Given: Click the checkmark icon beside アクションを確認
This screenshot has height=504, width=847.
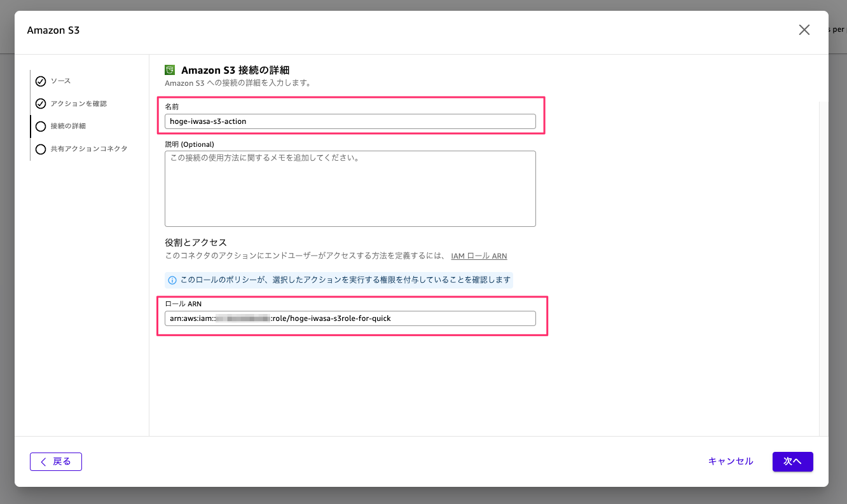Looking at the screenshot, I should 41,104.
